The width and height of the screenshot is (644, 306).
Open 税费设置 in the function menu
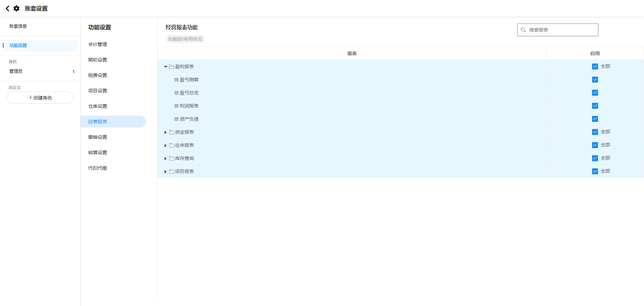[98, 75]
